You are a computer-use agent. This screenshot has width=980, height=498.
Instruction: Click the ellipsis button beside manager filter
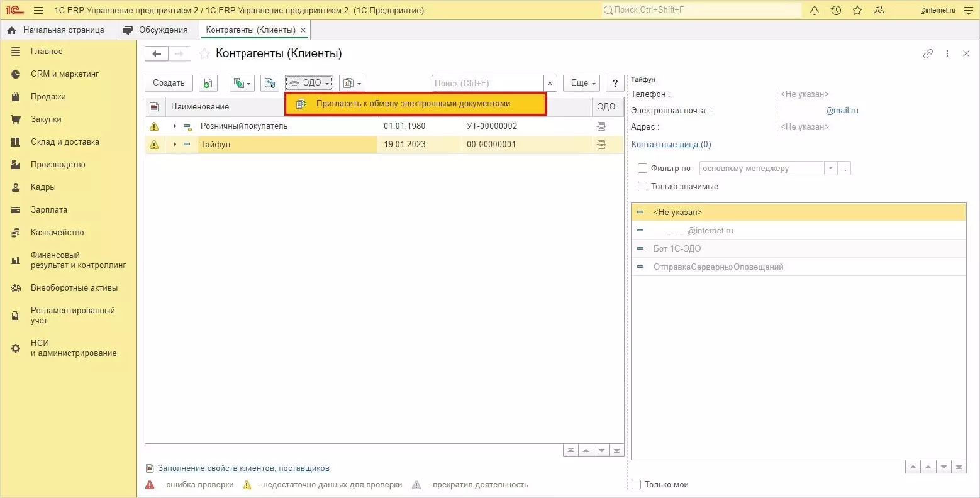(844, 169)
